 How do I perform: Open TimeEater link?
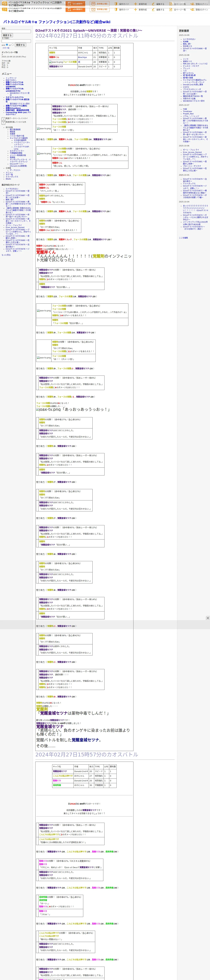tap(188, 111)
